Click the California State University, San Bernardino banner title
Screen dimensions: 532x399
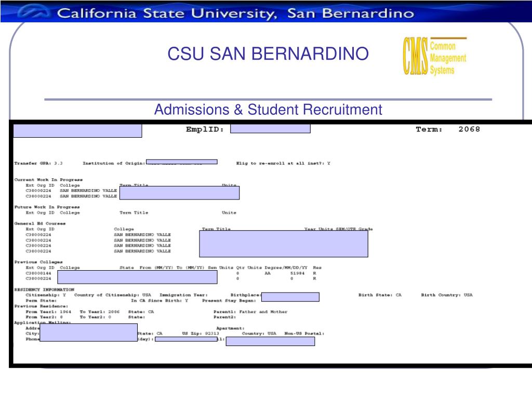tap(235, 13)
